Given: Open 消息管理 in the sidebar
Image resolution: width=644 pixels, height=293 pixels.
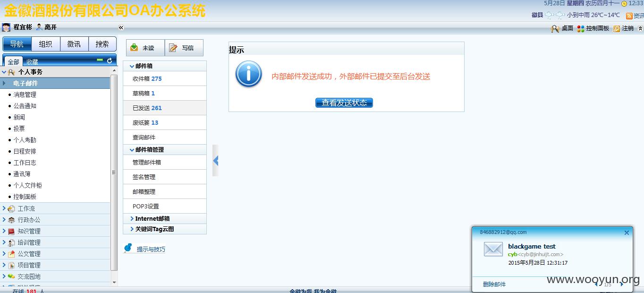Looking at the screenshot, I should [25, 95].
